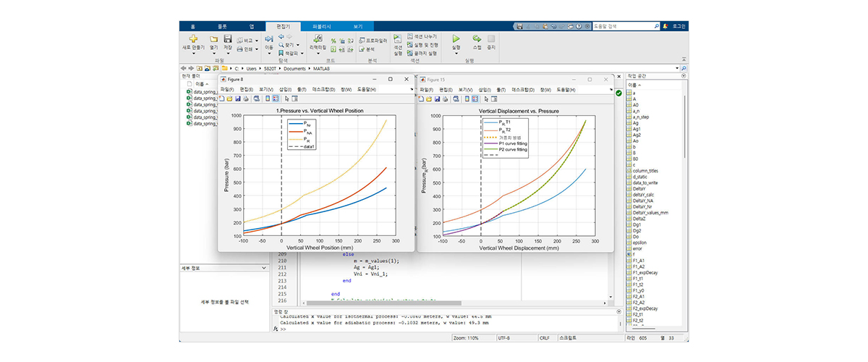
Task: Open the 찾기 (Find) tool
Action: click(x=289, y=45)
